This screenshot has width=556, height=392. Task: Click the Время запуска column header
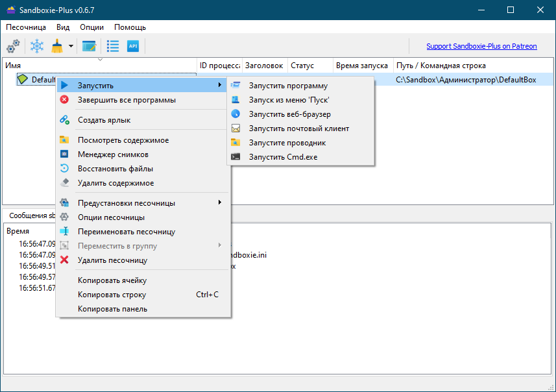pyautogui.click(x=363, y=66)
